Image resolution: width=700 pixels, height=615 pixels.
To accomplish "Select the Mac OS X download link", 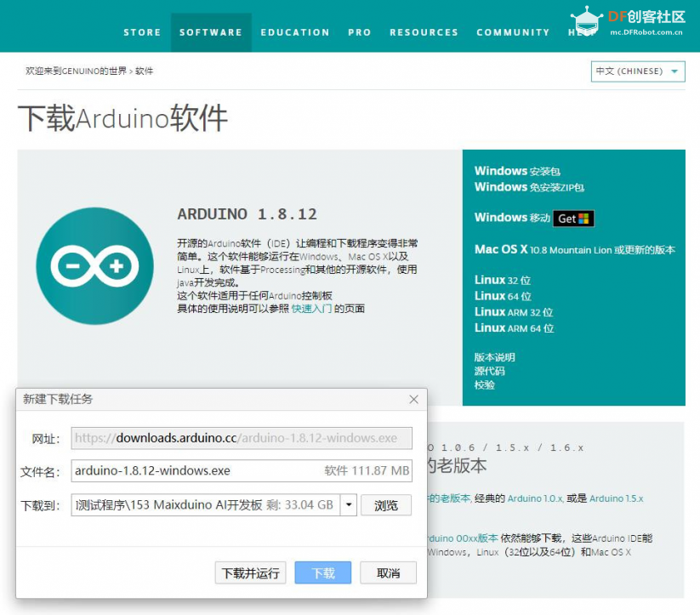I will tap(575, 250).
